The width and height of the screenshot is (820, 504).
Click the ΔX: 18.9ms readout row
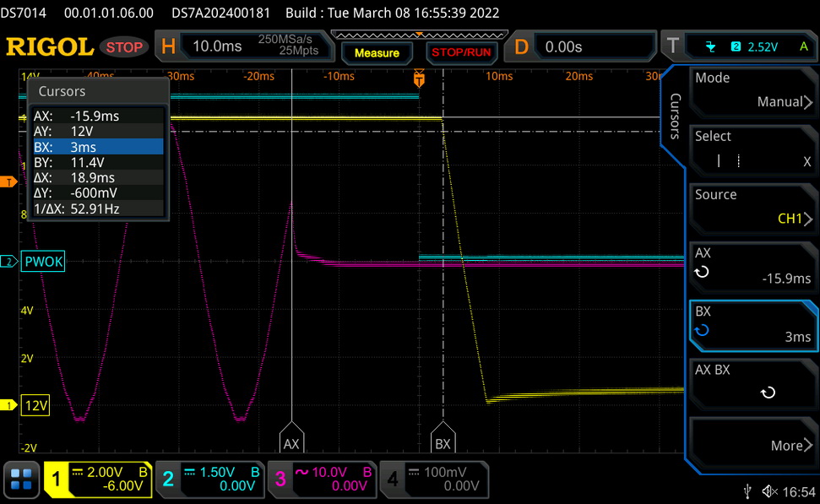(98, 178)
